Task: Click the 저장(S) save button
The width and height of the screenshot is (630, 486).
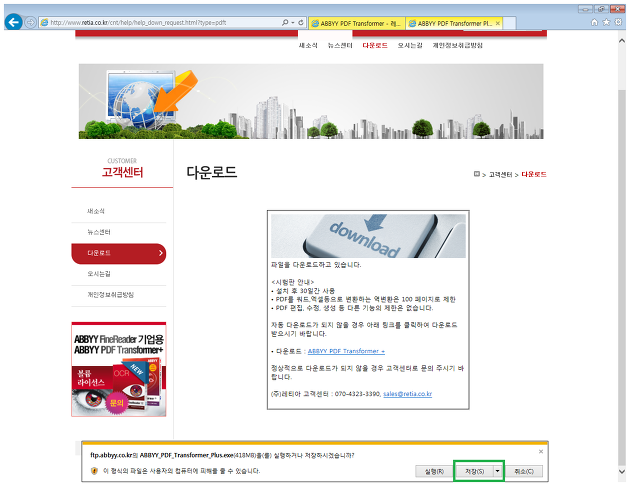Action: (475, 471)
